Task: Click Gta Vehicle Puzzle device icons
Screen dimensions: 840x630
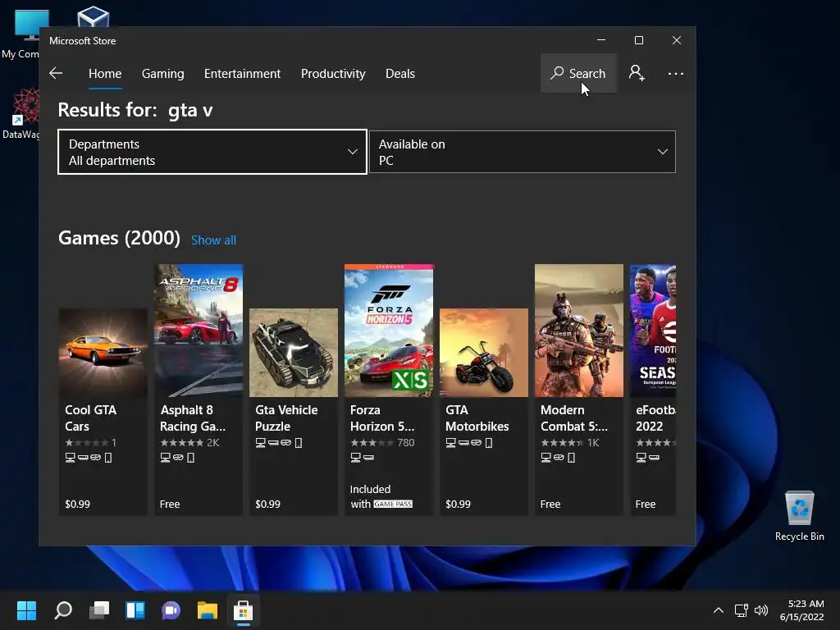Action: tap(279, 442)
